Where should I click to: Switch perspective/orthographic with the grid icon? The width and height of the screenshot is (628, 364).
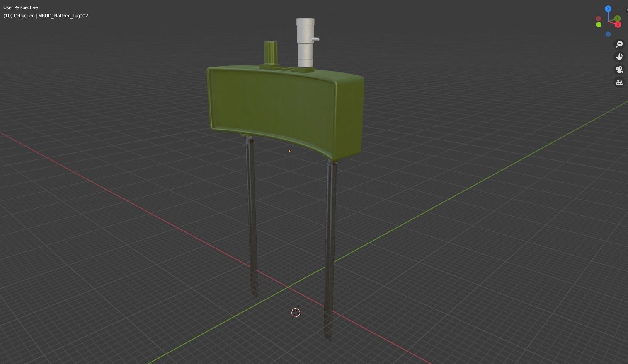click(x=619, y=82)
